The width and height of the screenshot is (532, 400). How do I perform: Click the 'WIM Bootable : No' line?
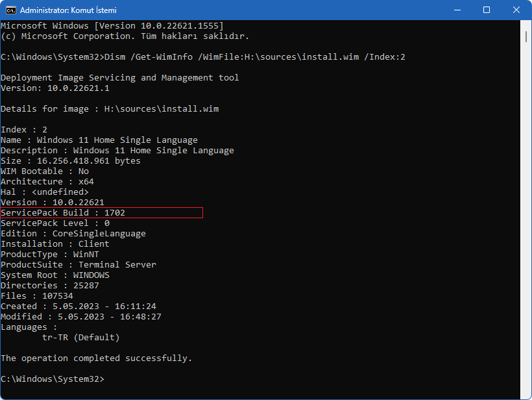click(x=45, y=171)
